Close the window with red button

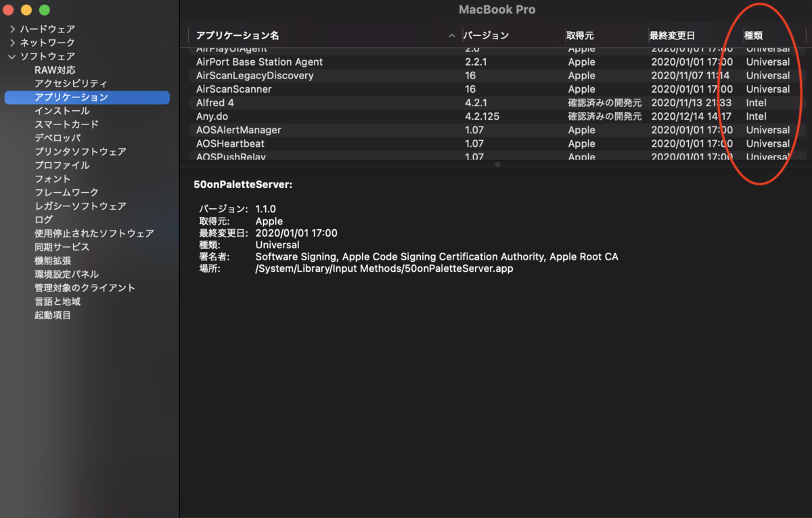click(8, 10)
